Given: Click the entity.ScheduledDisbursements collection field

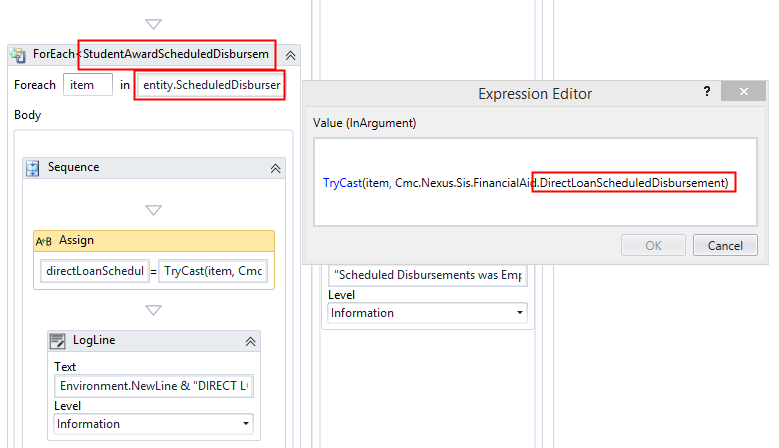Looking at the screenshot, I should point(211,85).
